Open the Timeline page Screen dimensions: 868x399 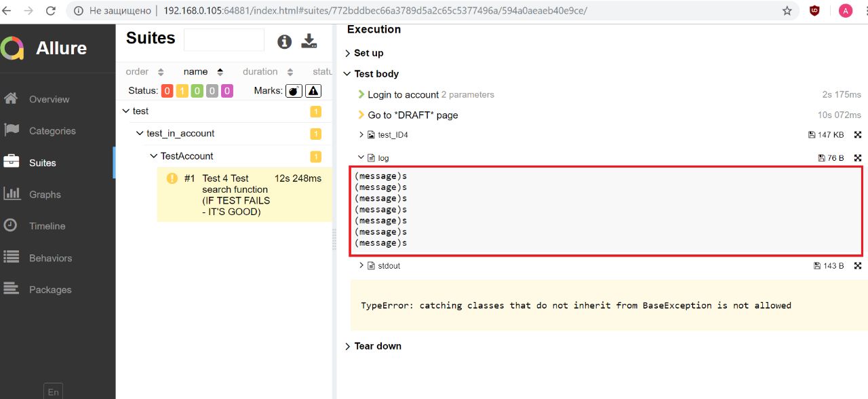[47, 226]
